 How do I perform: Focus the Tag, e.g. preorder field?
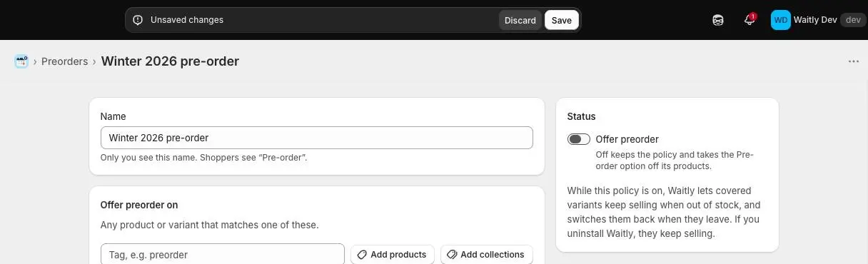(x=223, y=254)
